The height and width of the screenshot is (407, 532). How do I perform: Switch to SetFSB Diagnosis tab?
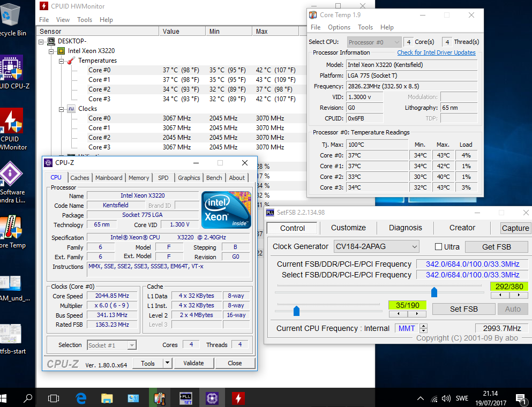point(406,228)
